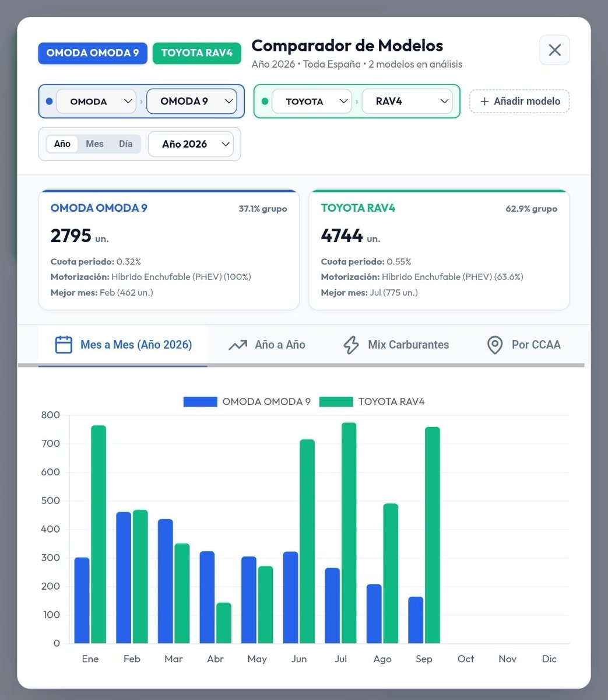Switch period granularity to Mes
Screen dimensions: 608x700
click(x=94, y=144)
